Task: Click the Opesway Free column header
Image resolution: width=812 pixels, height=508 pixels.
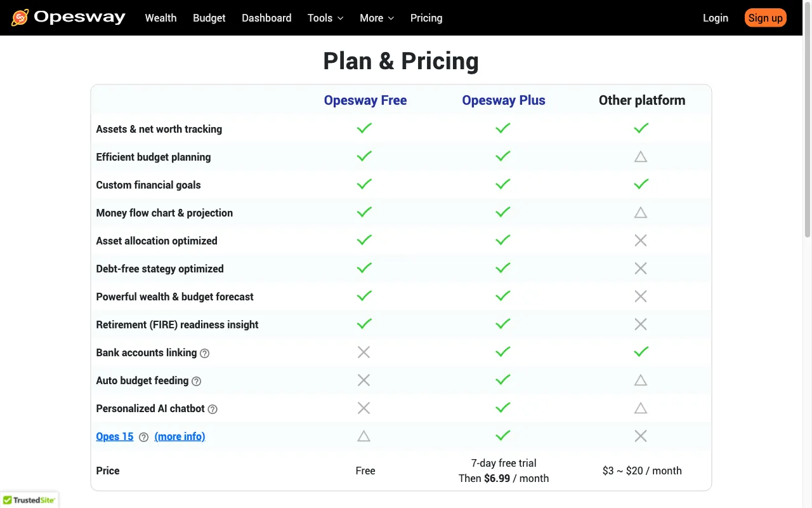Action: tap(365, 100)
